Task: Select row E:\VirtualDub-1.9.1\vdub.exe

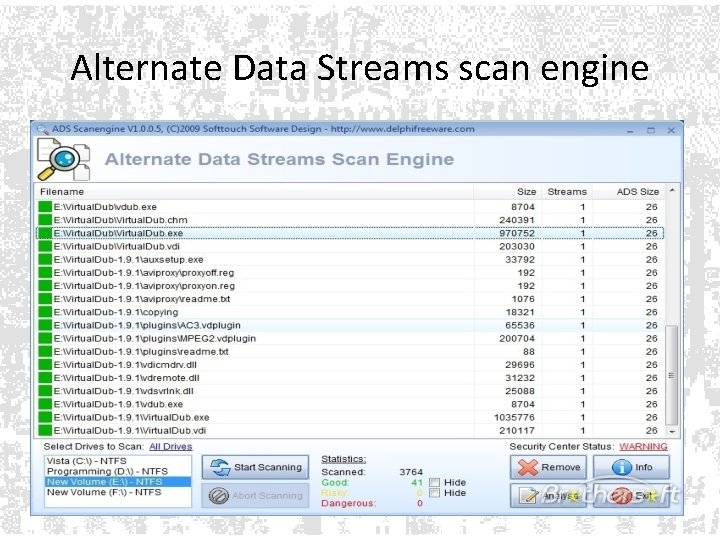Action: (x=350, y=405)
